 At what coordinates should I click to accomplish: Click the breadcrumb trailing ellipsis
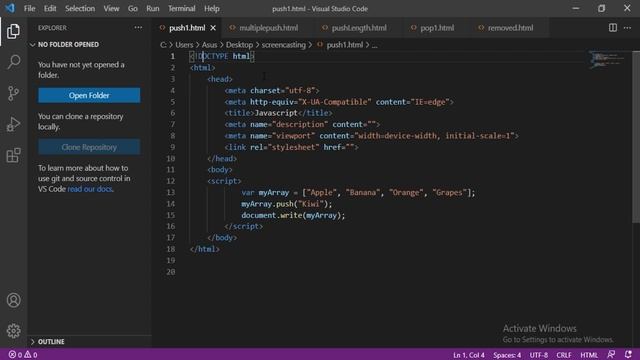click(374, 45)
